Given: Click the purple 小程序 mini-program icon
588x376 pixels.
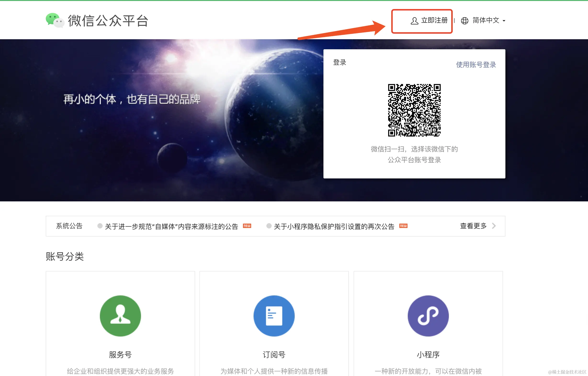Looking at the screenshot, I should coord(428,316).
